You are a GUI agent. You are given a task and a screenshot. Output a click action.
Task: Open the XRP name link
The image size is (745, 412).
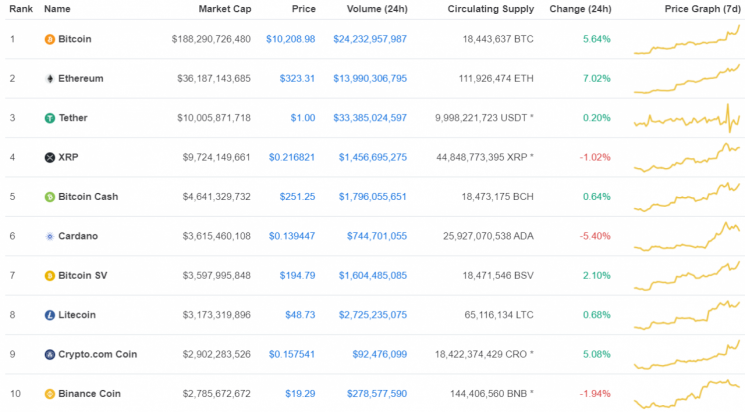tap(68, 157)
